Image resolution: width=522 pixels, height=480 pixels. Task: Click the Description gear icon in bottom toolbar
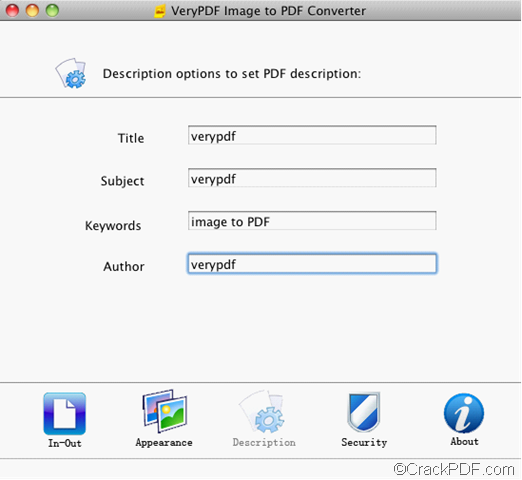262,412
